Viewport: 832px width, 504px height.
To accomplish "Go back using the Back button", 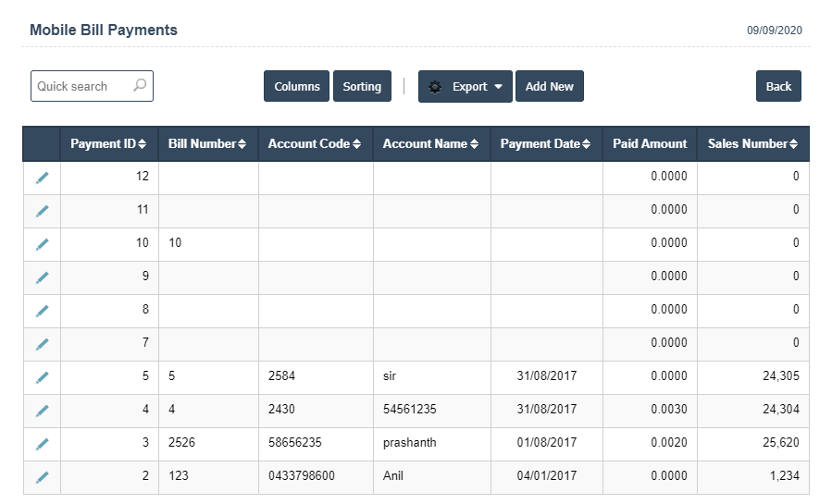I will click(778, 87).
